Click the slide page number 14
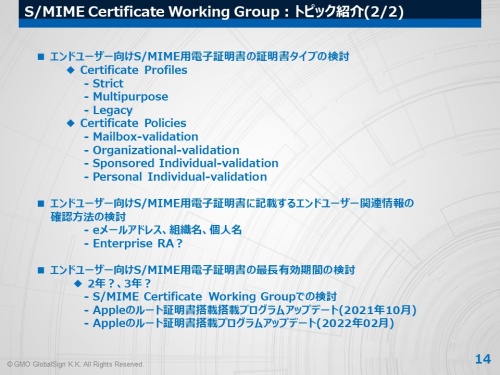 (x=483, y=359)
